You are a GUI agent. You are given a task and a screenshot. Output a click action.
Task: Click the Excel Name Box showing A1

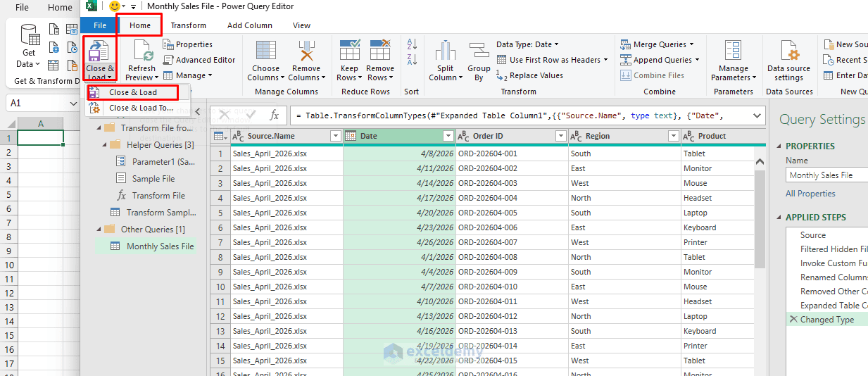click(42, 104)
